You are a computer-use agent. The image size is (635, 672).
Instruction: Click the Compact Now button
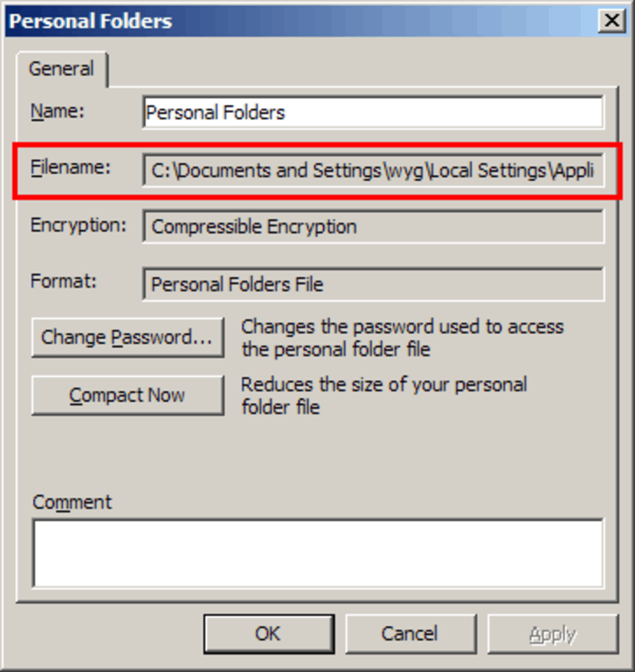pos(128,395)
